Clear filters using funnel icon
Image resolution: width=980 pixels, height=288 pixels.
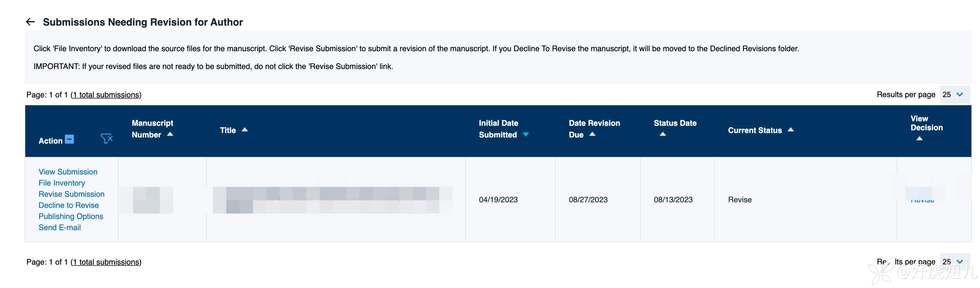[107, 139]
